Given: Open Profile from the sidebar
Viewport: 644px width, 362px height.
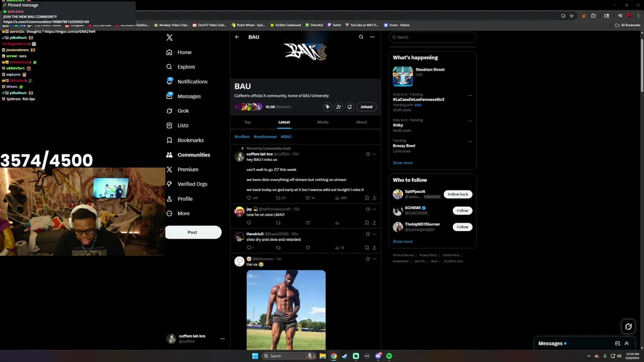Looking at the screenshot, I should click(x=180, y=199).
